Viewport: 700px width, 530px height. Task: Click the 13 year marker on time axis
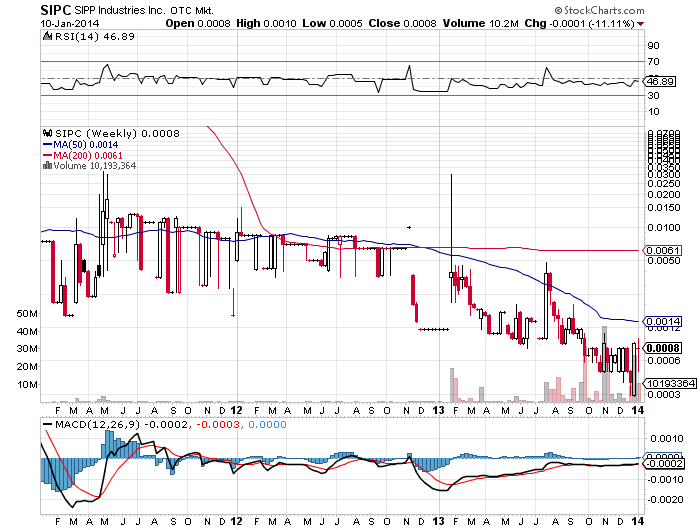(x=441, y=408)
